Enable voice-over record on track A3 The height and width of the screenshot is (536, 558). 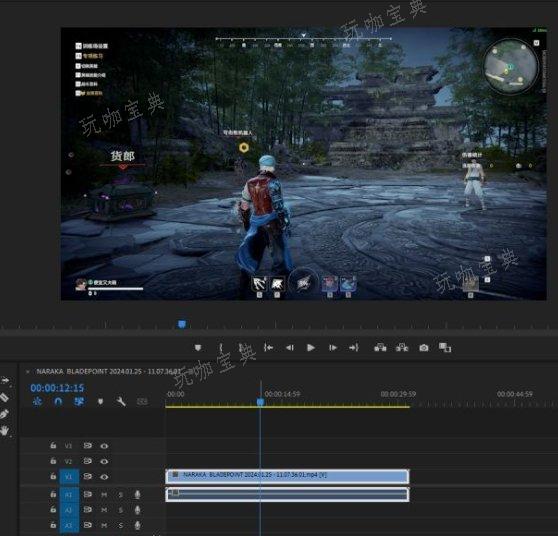[137, 525]
